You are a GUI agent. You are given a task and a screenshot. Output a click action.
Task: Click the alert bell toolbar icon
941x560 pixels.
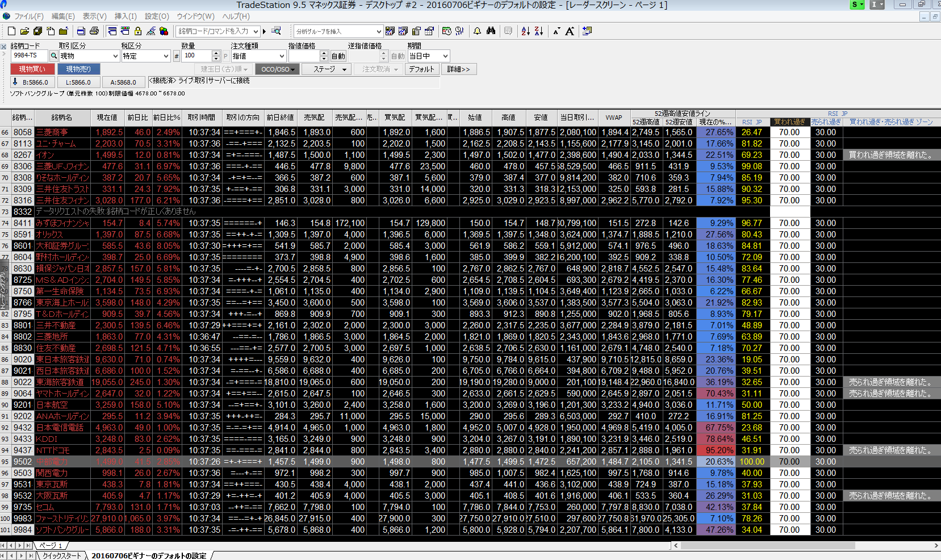(x=477, y=31)
